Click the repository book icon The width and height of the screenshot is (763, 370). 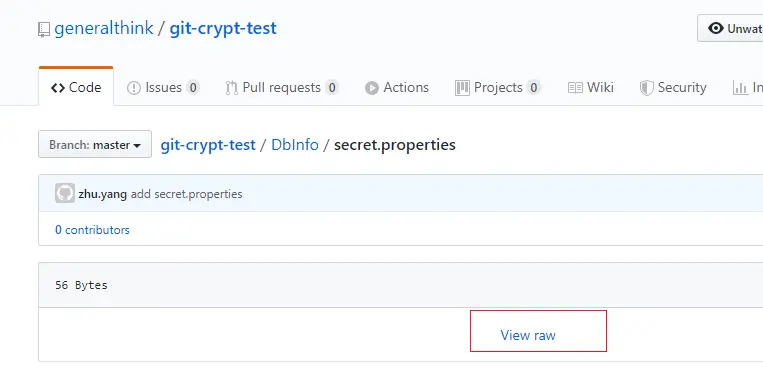pos(44,30)
